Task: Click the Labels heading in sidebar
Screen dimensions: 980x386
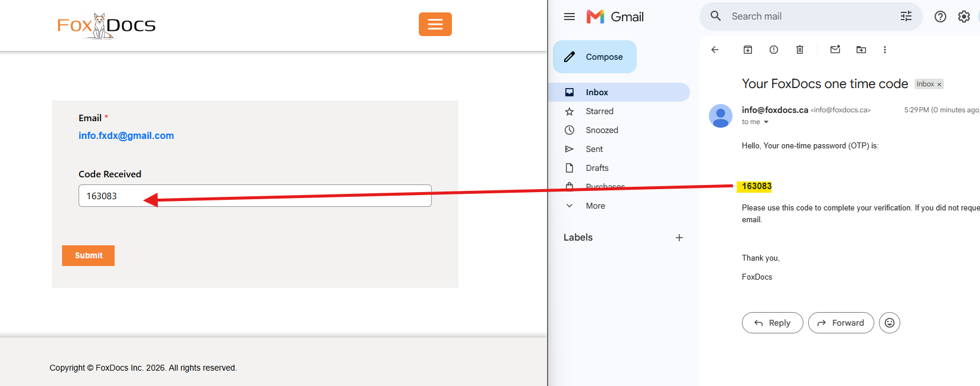Action: 578,238
